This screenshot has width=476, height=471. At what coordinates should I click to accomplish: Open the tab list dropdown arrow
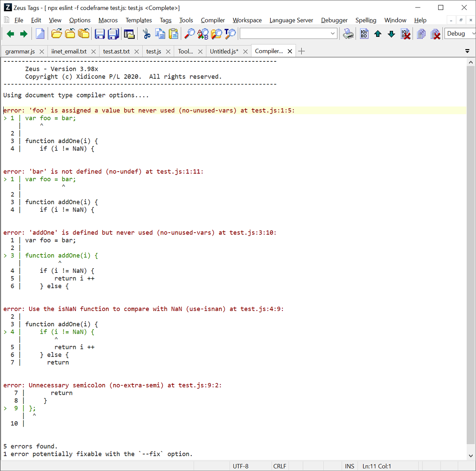[x=467, y=51]
